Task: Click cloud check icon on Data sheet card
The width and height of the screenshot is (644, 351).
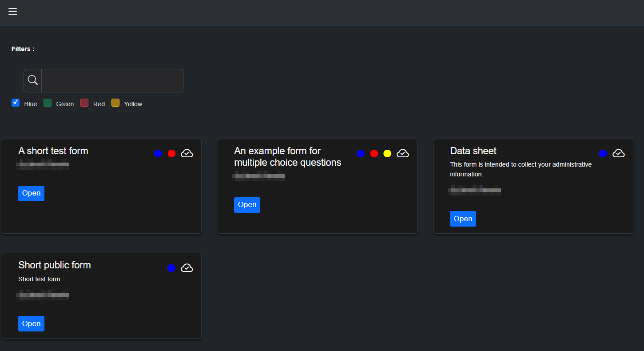Action: click(619, 153)
